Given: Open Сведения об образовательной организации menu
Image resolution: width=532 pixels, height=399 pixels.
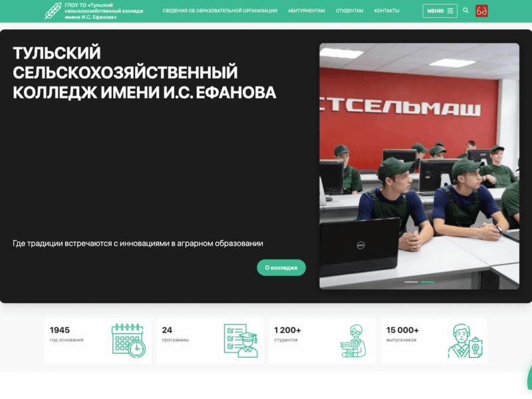Looking at the screenshot, I should [x=220, y=11].
